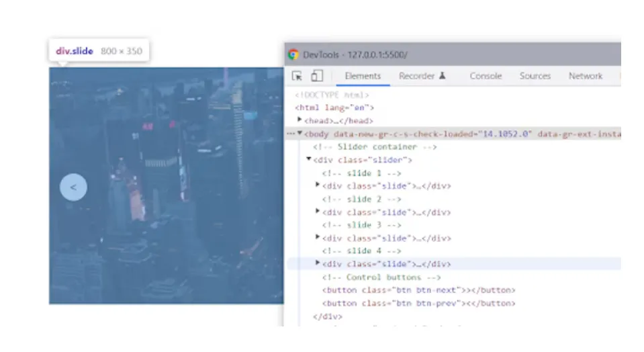The image size is (644, 352).
Task: Select the button btn-next element line
Action: [x=418, y=290]
